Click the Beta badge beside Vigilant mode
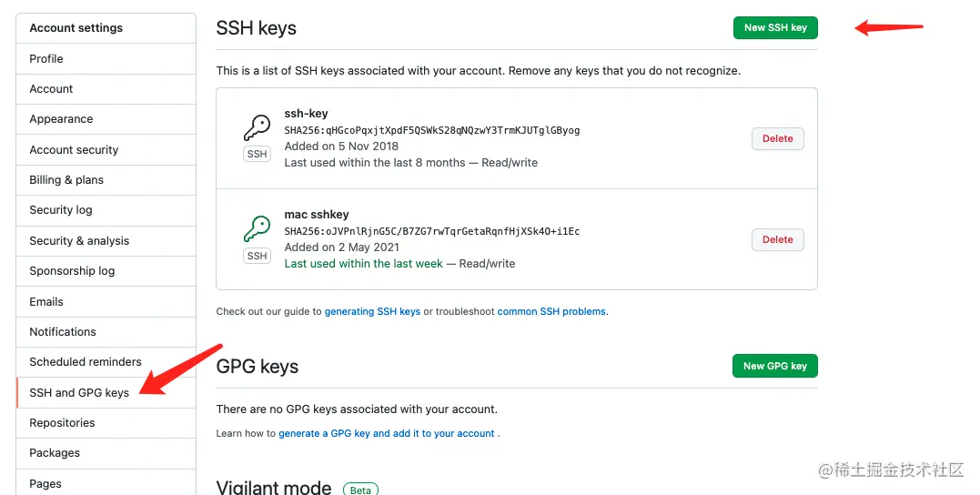Screen dimensions: 980x495 (x=360, y=490)
